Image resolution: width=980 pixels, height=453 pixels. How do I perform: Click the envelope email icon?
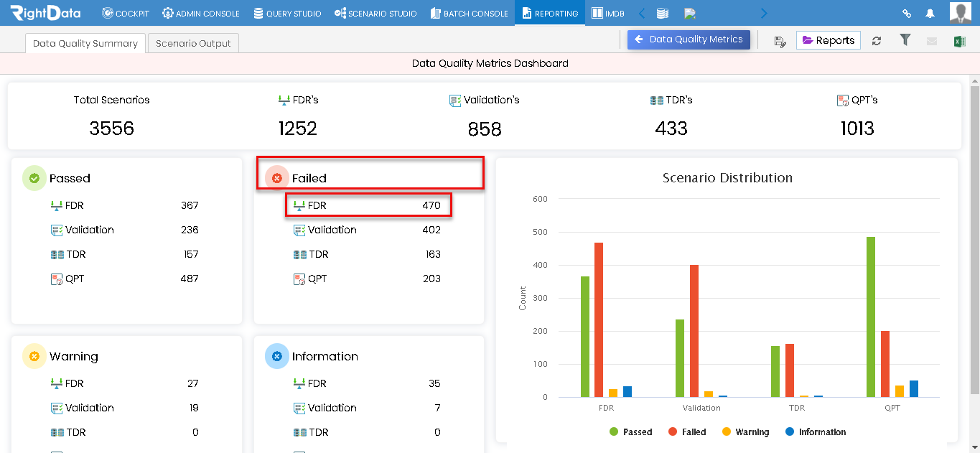(x=932, y=41)
